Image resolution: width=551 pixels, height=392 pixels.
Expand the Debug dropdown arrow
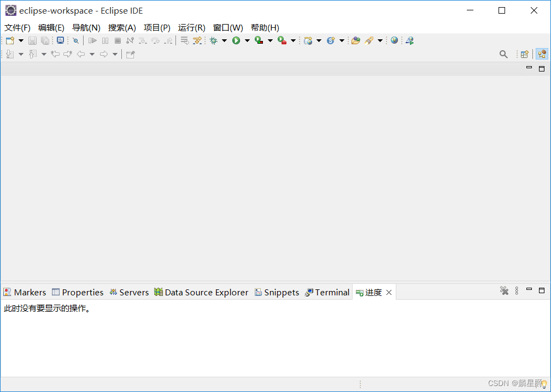pos(224,40)
